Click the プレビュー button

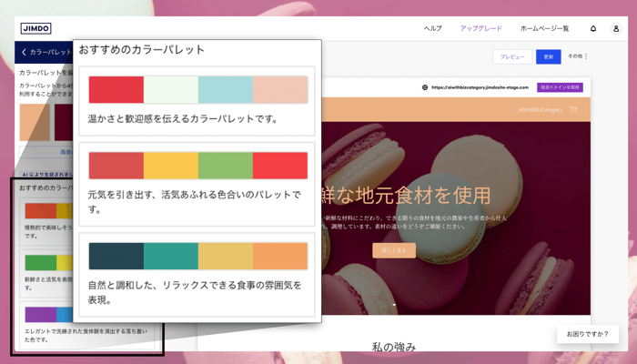(512, 56)
